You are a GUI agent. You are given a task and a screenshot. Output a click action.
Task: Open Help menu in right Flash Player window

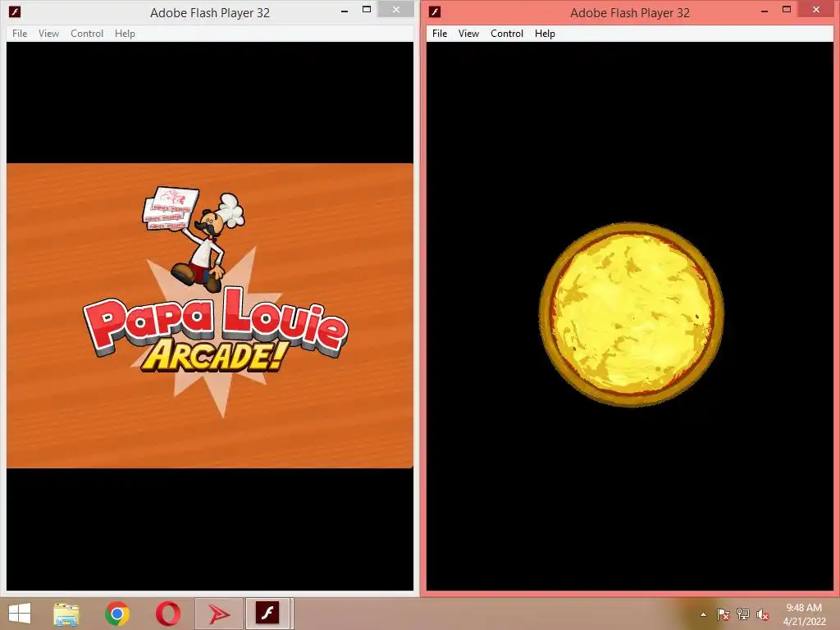(545, 33)
